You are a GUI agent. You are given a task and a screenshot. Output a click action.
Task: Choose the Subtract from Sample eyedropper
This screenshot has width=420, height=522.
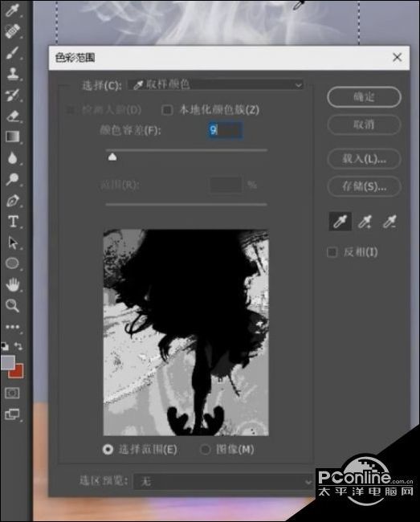(389, 222)
